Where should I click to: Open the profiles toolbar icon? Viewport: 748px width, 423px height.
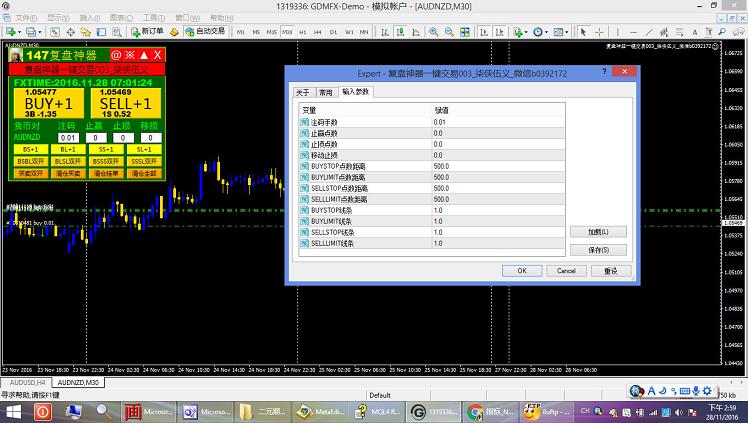tap(31, 32)
